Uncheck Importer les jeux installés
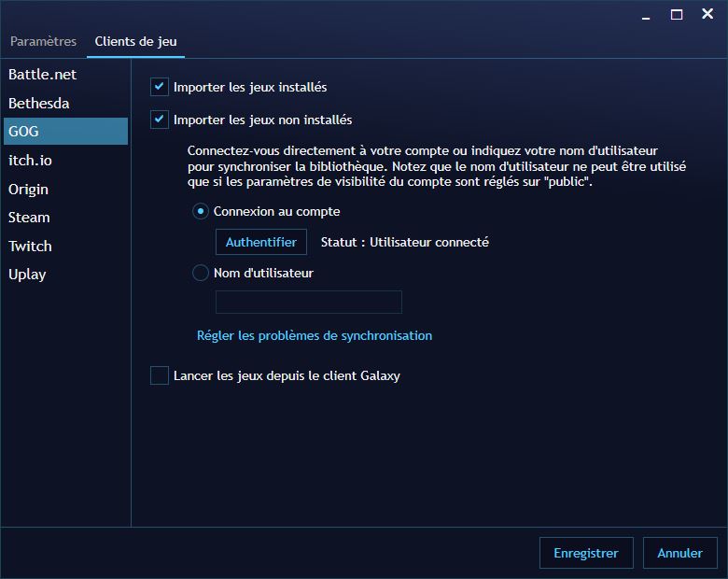 point(160,87)
